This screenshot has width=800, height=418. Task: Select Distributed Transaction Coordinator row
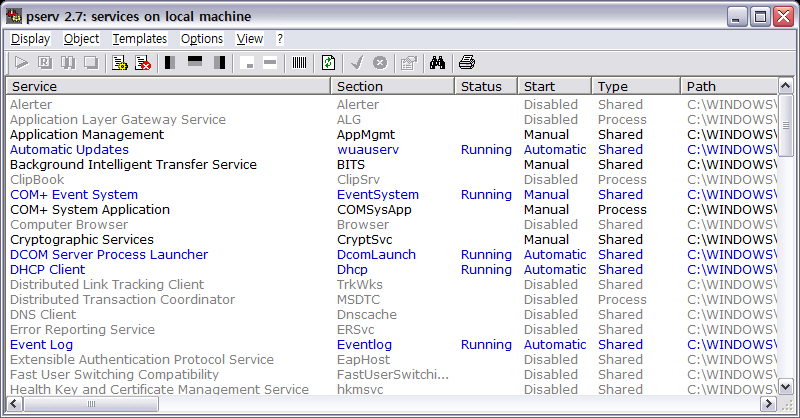point(392,300)
